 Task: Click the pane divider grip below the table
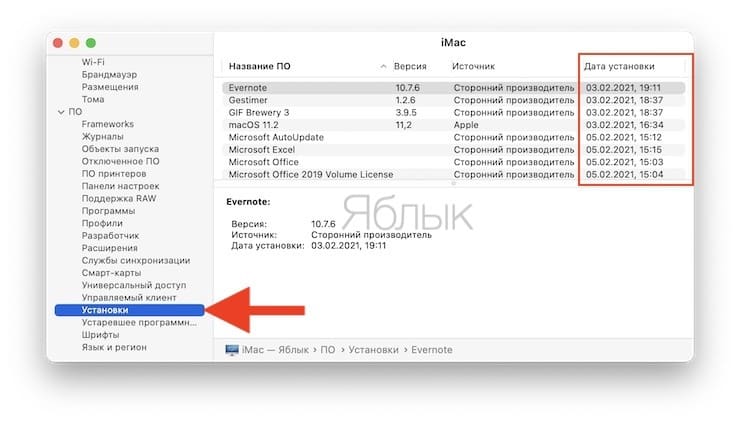click(x=454, y=183)
